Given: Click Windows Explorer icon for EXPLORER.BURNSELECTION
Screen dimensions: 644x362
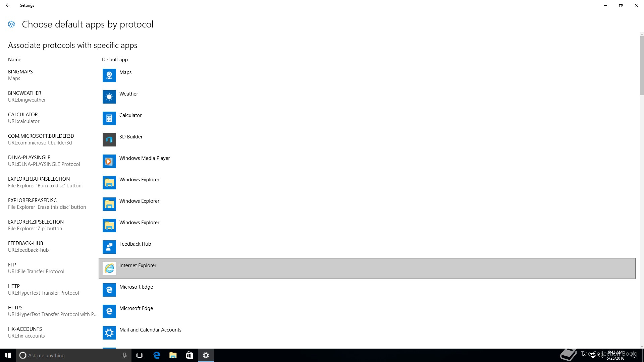Looking at the screenshot, I should [x=109, y=183].
